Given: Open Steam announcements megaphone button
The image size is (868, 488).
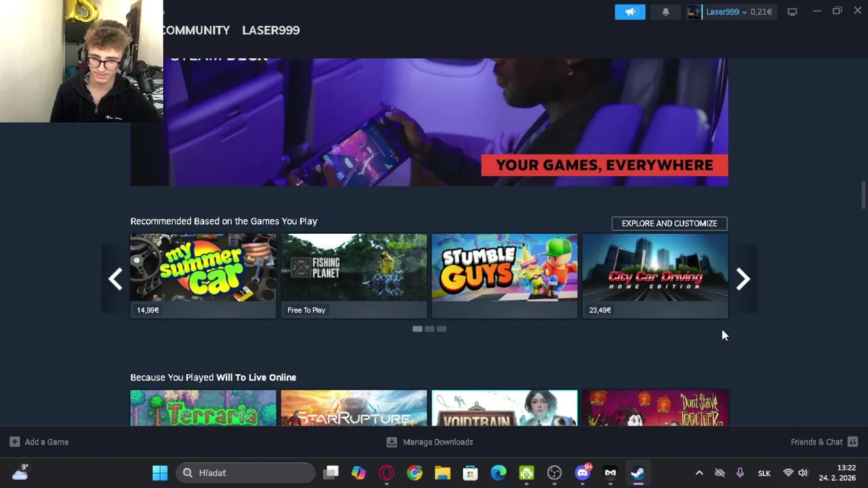Looking at the screenshot, I should pos(630,12).
